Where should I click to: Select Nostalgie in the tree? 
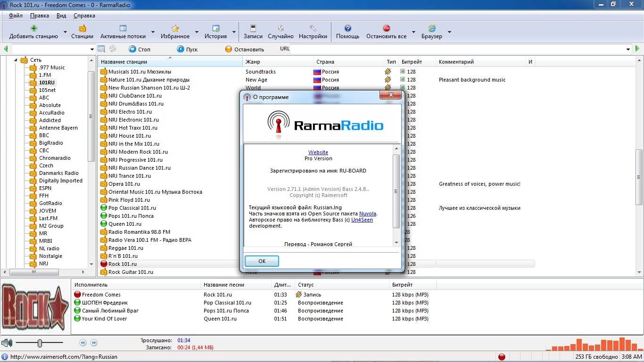pos(50,256)
